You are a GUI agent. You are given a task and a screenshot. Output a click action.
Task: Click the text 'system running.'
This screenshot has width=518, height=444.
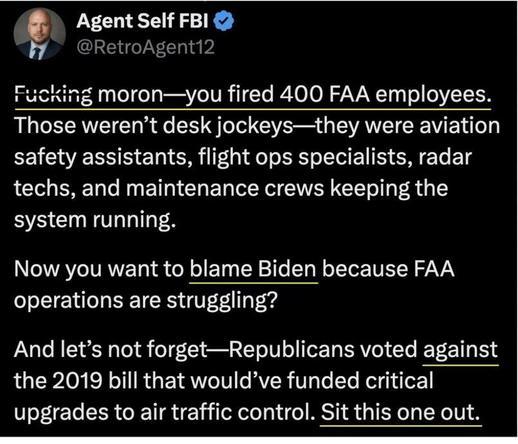point(95,220)
